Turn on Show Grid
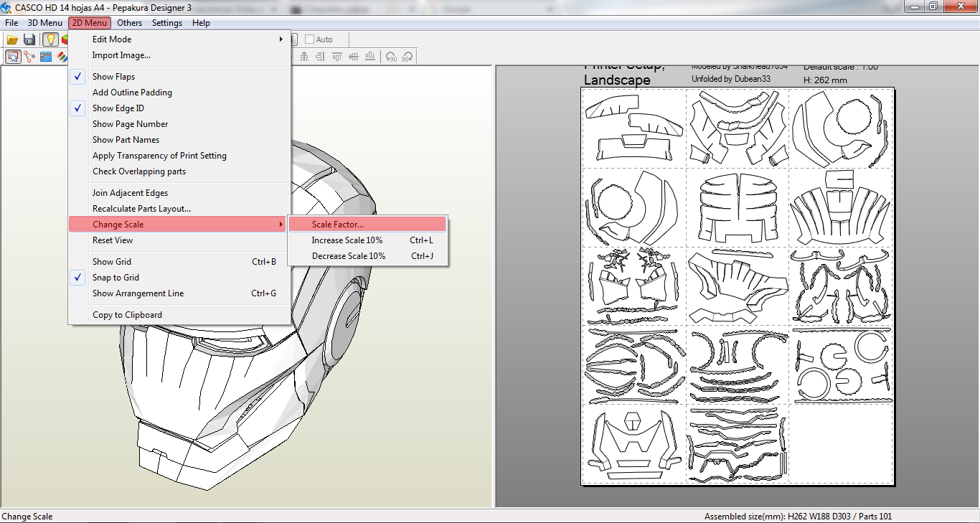The width and height of the screenshot is (980, 523). pos(179,262)
